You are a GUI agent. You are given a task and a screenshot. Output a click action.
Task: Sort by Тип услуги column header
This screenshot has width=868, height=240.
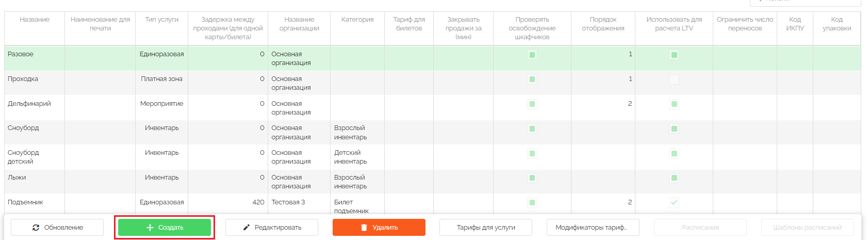click(161, 20)
